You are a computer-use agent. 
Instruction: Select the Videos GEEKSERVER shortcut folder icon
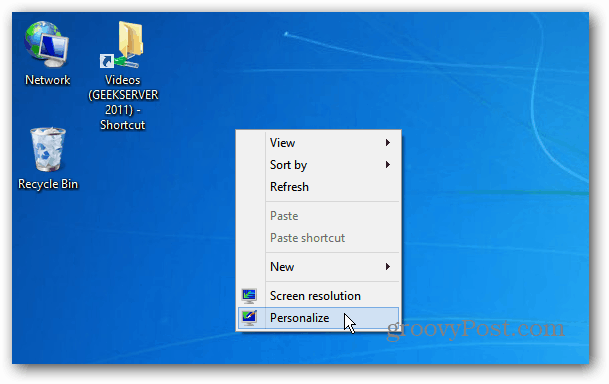[x=122, y=45]
